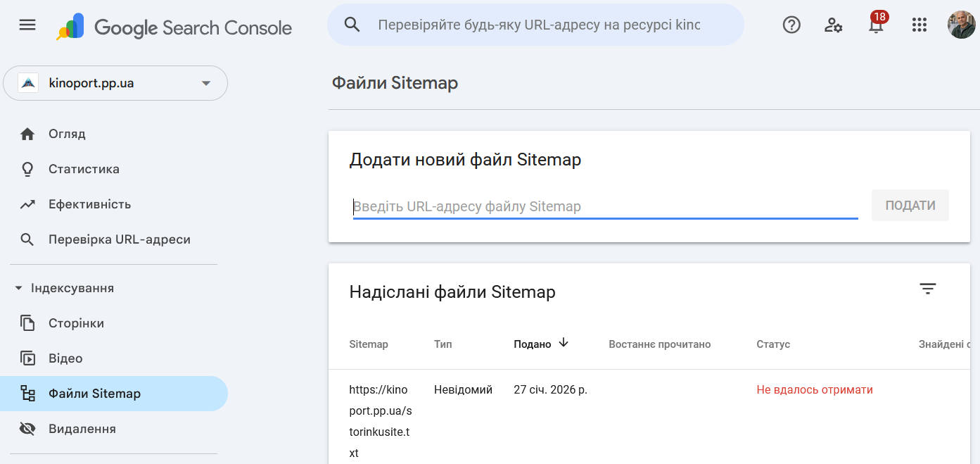This screenshot has height=464, width=980.
Task: Open the Видалення removals icon
Action: (x=27, y=428)
